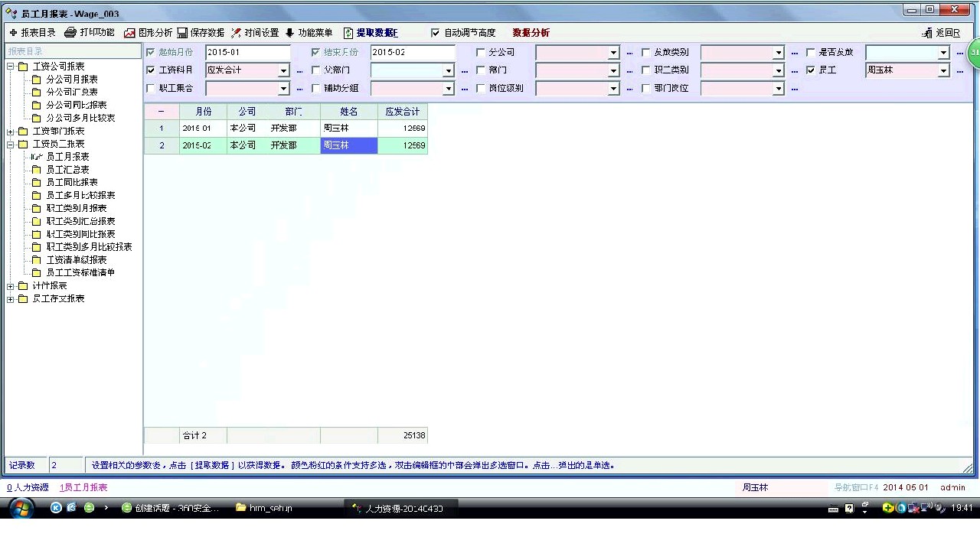The height and width of the screenshot is (550, 980).
Task: Expand the 工资部门报表 tree node
Action: (11, 132)
